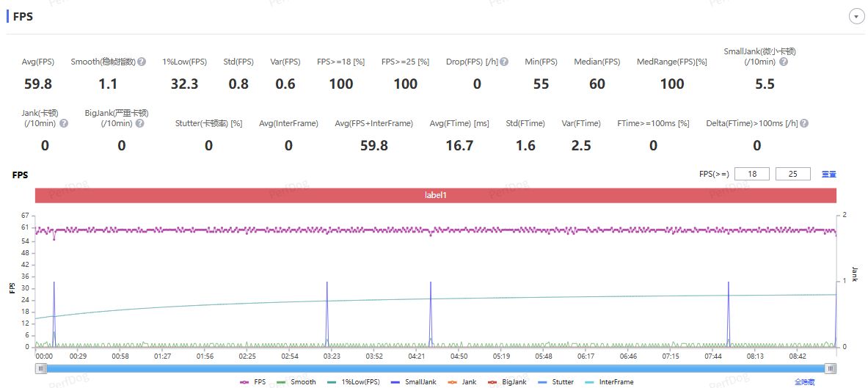Open help icon beside Jank (/10min)
This screenshot has width=868, height=388.
[x=64, y=123]
